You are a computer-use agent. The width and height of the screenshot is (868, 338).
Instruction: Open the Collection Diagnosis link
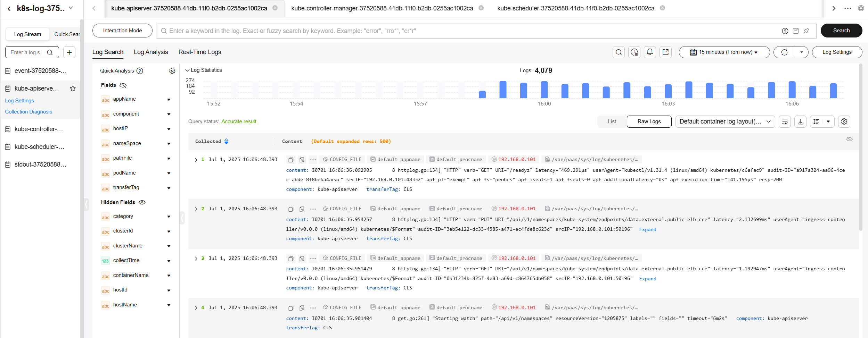(x=28, y=112)
